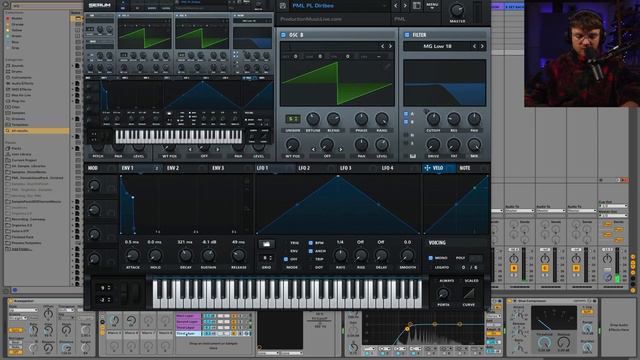Image resolution: width=640 pixels, height=360 pixels.
Task: Click the filter DRIVE knob
Action: pyautogui.click(x=433, y=145)
